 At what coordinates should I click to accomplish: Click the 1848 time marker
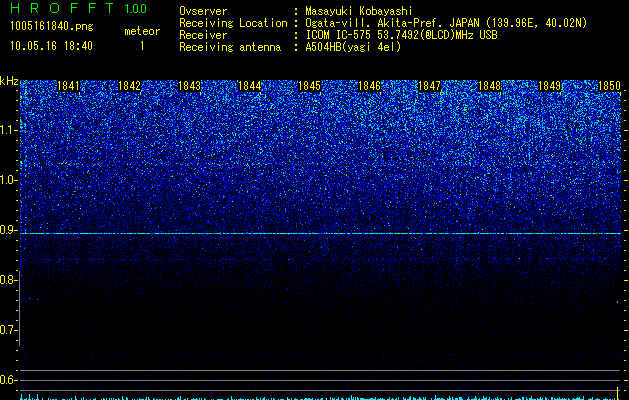point(490,86)
